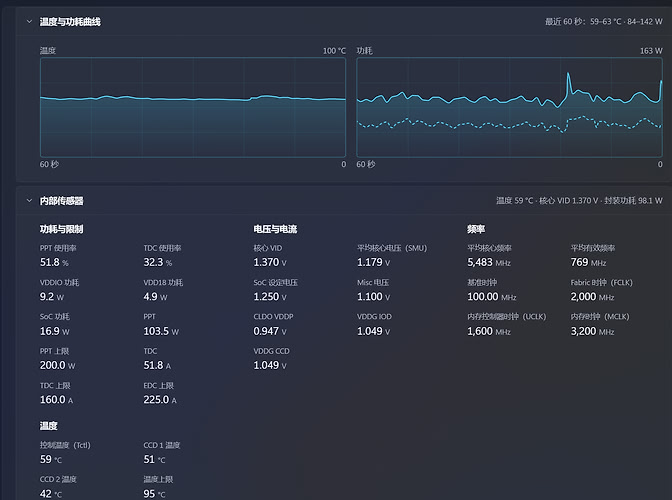This screenshot has width=672, height=500.
Task: Click the 功耗与限制 heading
Action: [x=61, y=229]
